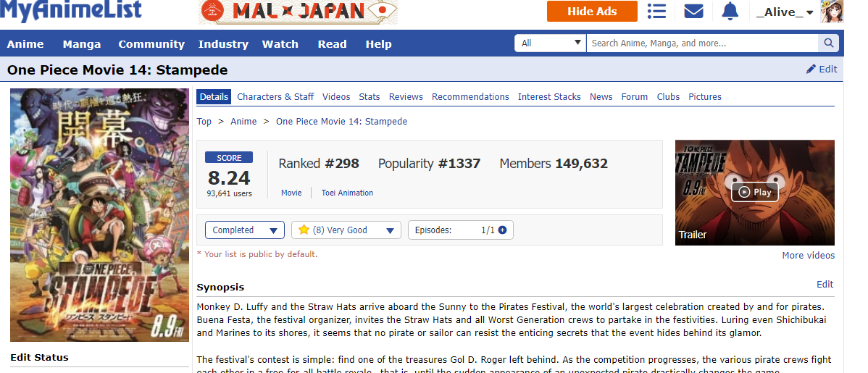Click the Hide Ads button
868x373 pixels.
click(x=592, y=12)
